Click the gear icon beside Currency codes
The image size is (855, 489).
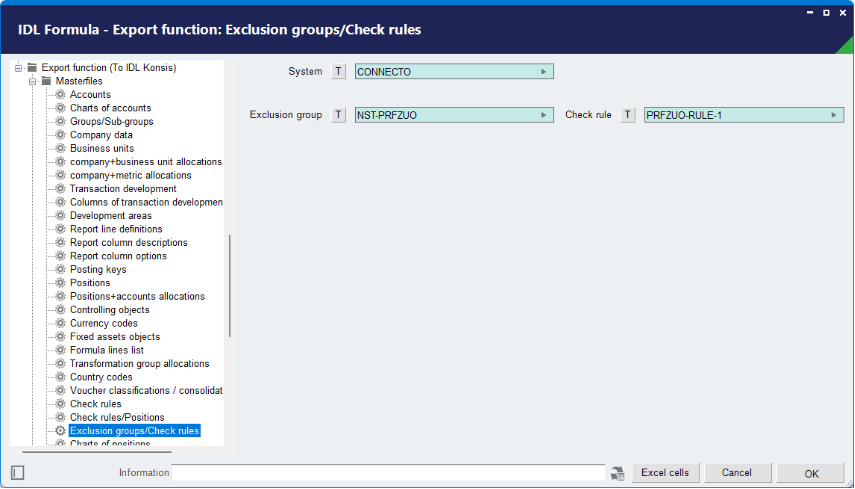(x=61, y=323)
